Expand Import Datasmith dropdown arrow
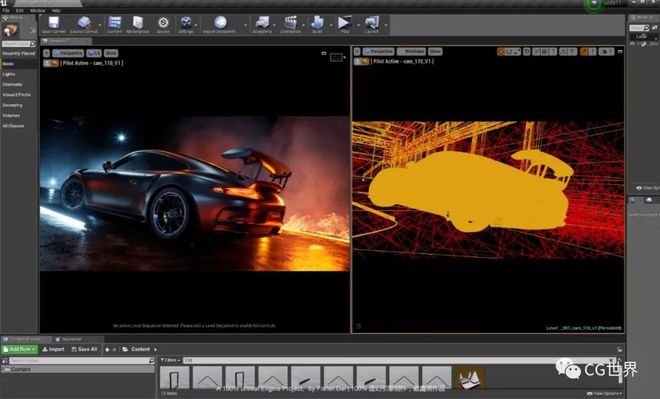660x399 pixels. pos(245,25)
